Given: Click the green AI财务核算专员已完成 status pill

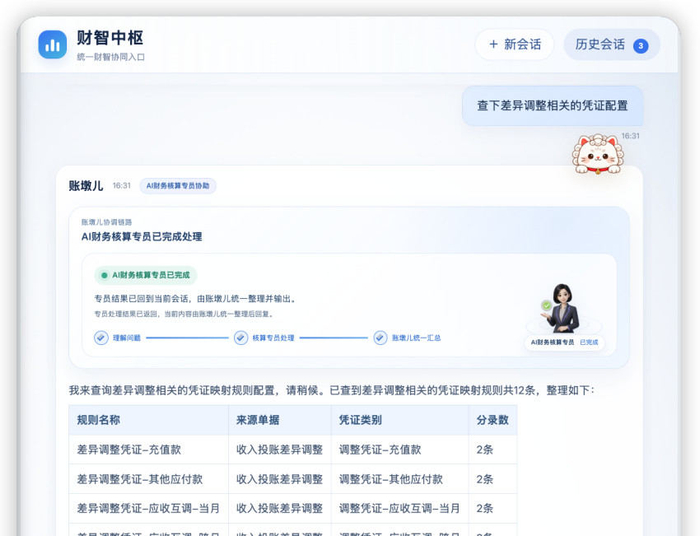Looking at the screenshot, I should [x=146, y=275].
